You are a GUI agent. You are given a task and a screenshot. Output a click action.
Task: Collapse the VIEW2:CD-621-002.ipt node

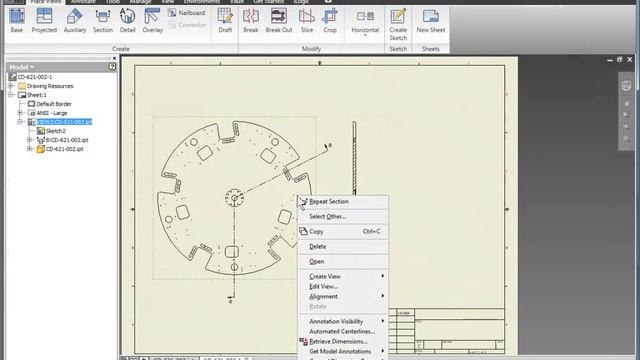[20, 122]
